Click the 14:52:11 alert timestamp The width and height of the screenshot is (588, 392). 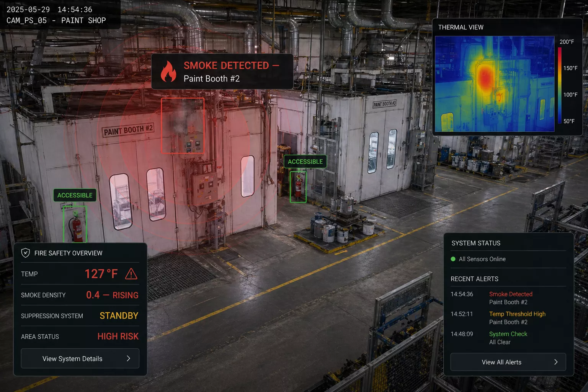coord(462,314)
